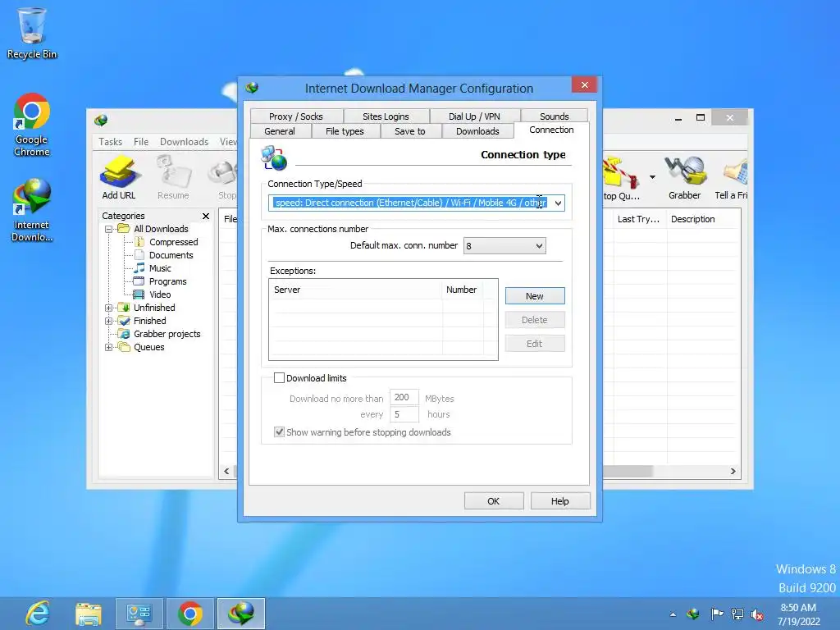This screenshot has width=840, height=630.
Task: Click the IDM taskbar button
Action: (x=241, y=614)
